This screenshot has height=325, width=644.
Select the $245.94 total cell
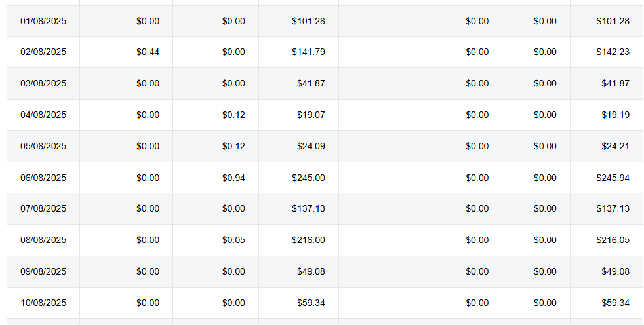pyautogui.click(x=613, y=178)
